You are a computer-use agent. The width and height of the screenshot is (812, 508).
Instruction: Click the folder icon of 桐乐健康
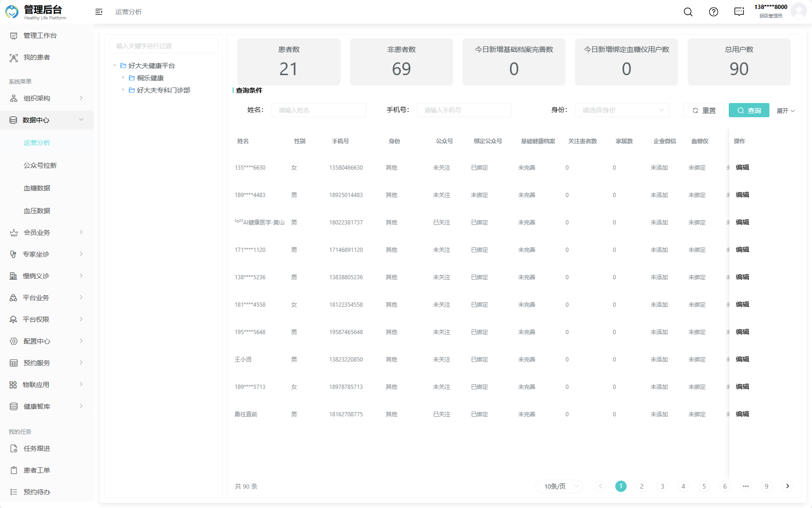132,78
